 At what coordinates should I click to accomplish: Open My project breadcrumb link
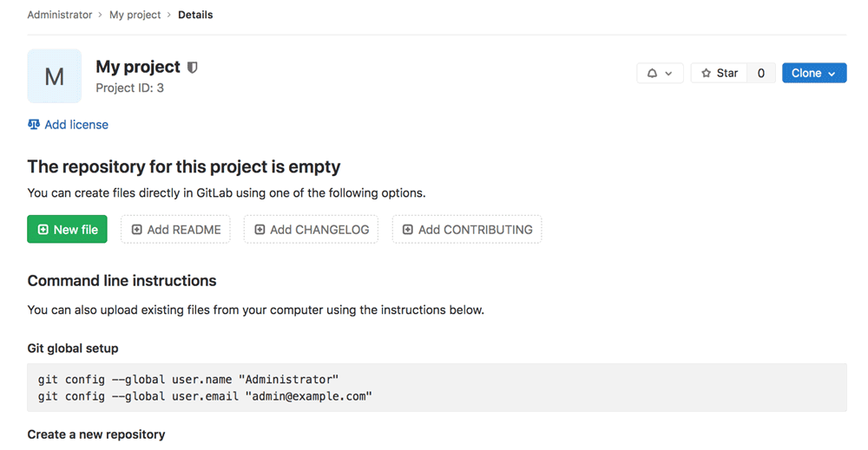point(135,15)
